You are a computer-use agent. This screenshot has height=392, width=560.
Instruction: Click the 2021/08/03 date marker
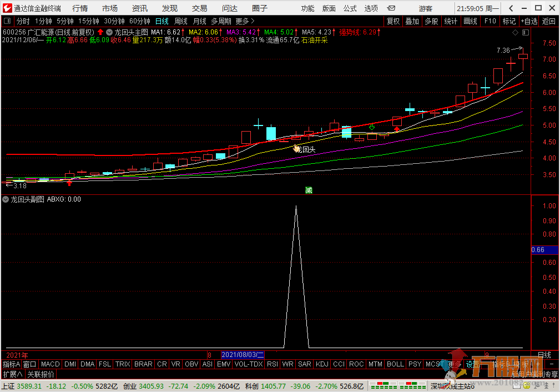[x=243, y=355]
